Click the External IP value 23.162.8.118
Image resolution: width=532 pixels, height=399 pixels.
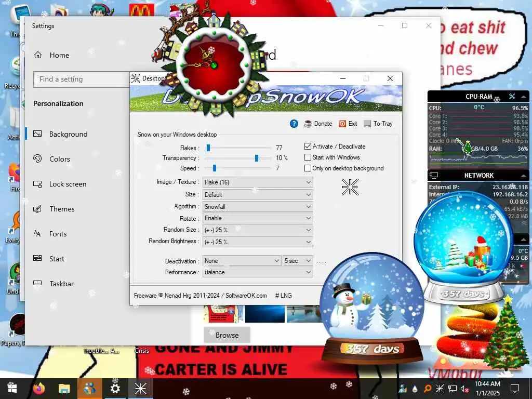[x=510, y=187]
